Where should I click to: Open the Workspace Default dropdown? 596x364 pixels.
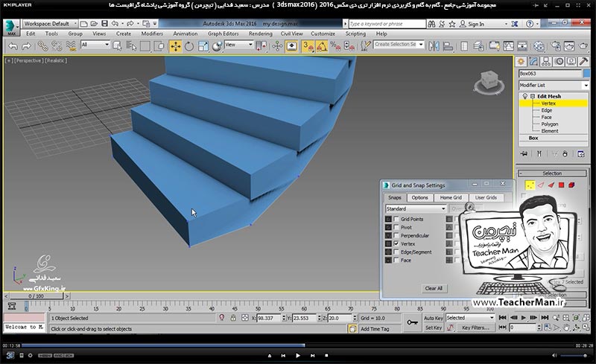coord(50,24)
